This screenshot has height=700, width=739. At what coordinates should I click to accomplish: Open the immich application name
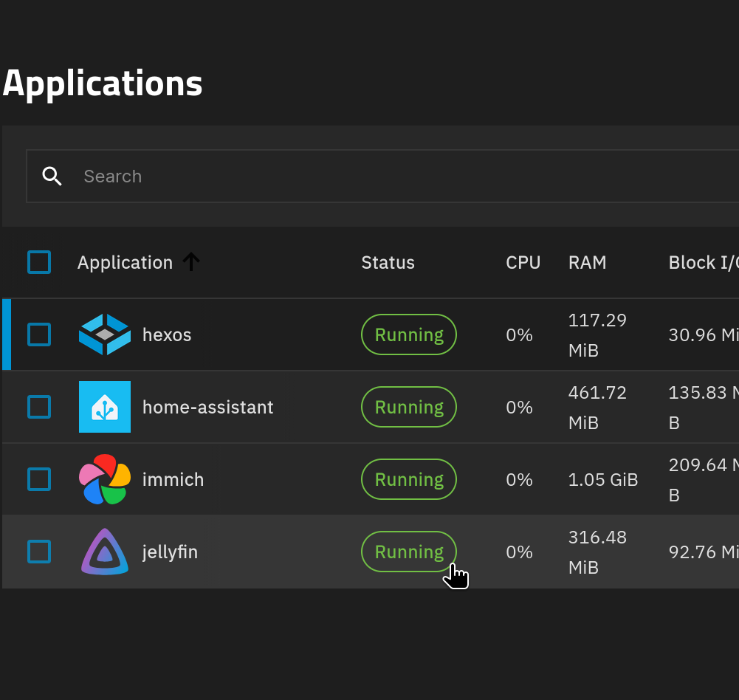[x=173, y=480]
